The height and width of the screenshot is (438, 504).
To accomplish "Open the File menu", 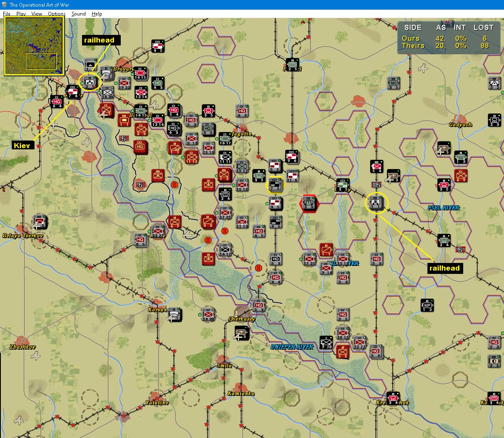I will [x=6, y=14].
